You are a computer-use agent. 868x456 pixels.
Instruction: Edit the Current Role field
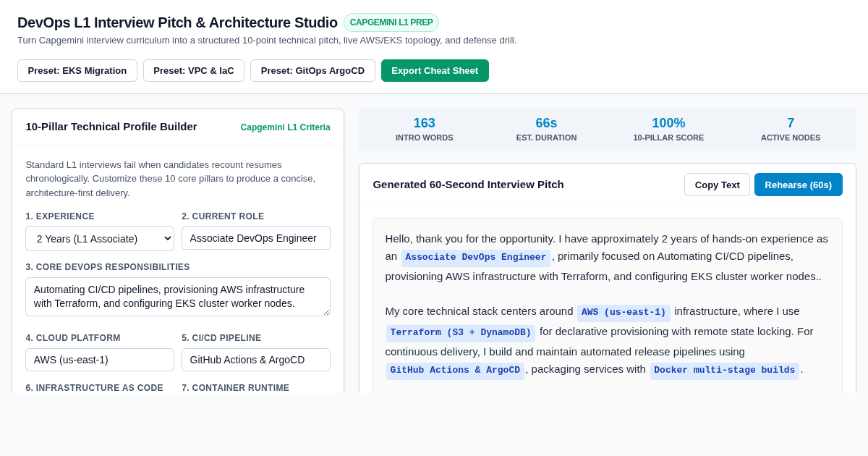point(256,237)
